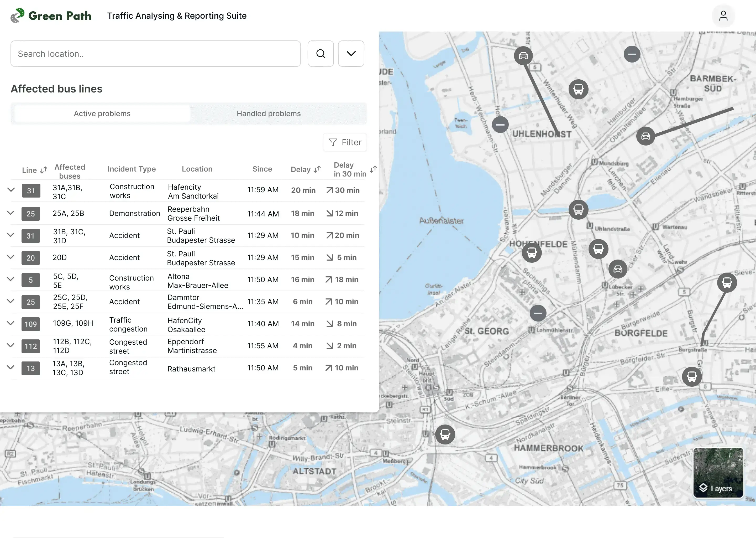The image size is (756, 538).
Task: Select bus marker near Steinstr. south
Action: click(445, 434)
